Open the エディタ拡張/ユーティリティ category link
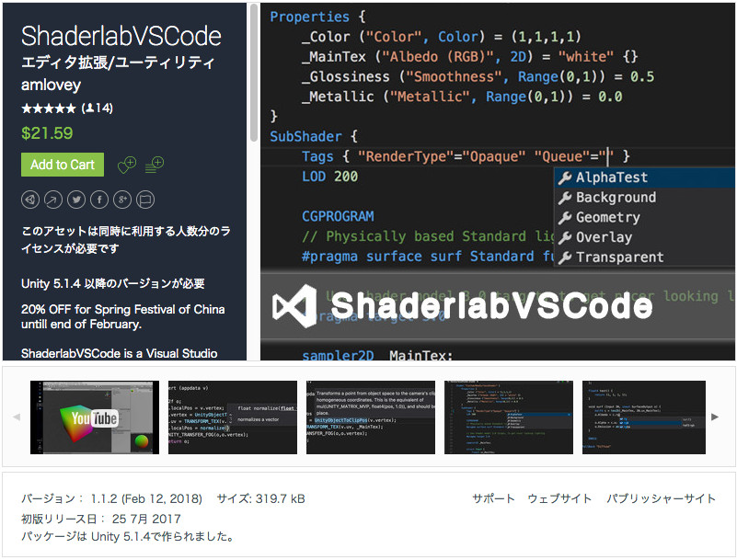The width and height of the screenshot is (737, 560). click(x=118, y=62)
